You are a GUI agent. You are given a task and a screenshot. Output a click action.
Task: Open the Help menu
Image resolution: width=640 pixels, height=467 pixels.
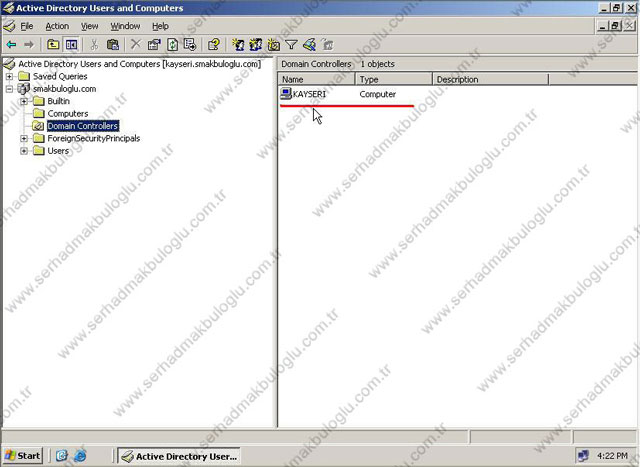click(x=160, y=26)
